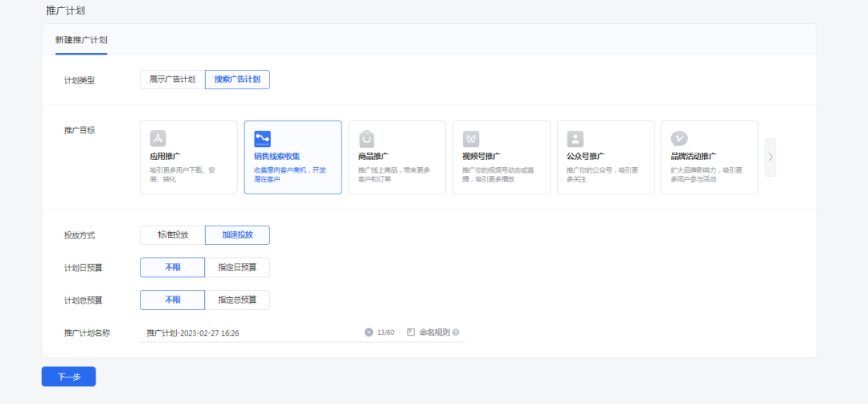Select the 品牌活动推广 icon
Screen dimensions: 868x404
679,139
